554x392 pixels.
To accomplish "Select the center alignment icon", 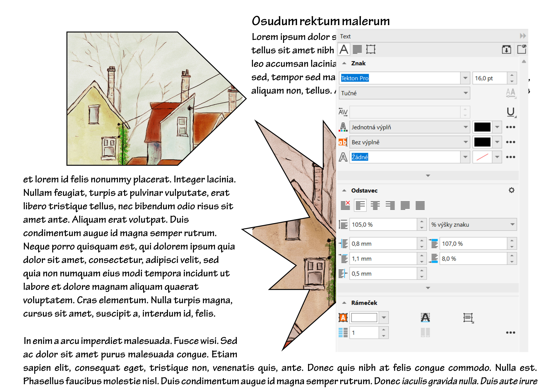I will click(375, 205).
